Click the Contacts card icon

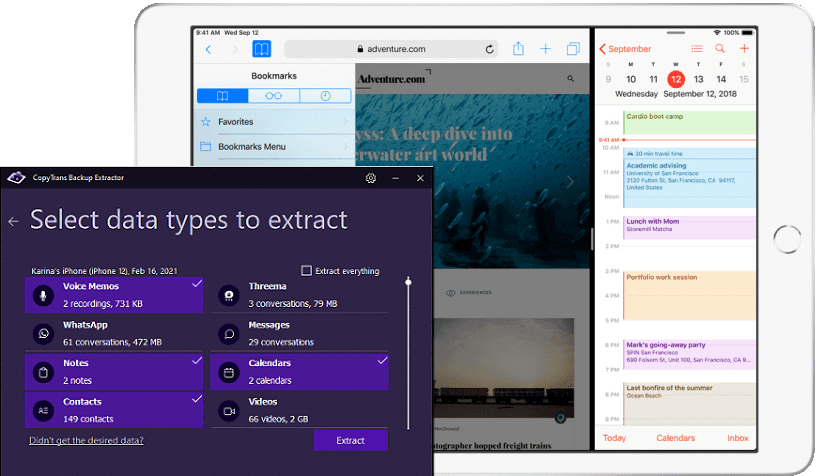tap(43, 410)
